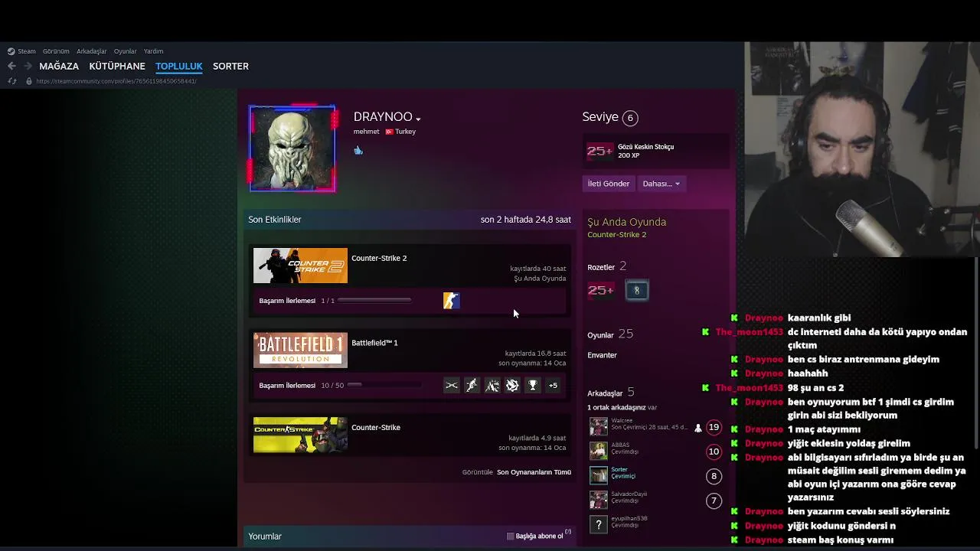
Task: Click the blue thumbs-up award icon
Action: [x=358, y=150]
